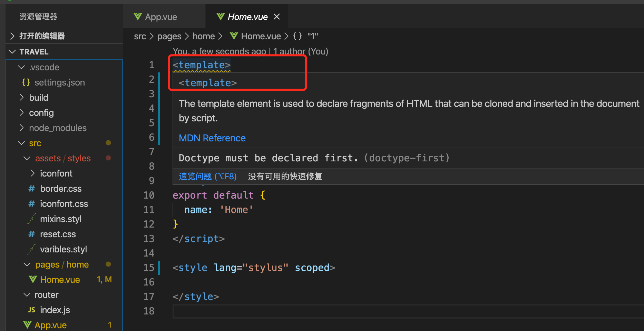Click the "1, M" badge beside Home.vue
Screen dimensions: 644x331
[104, 279]
